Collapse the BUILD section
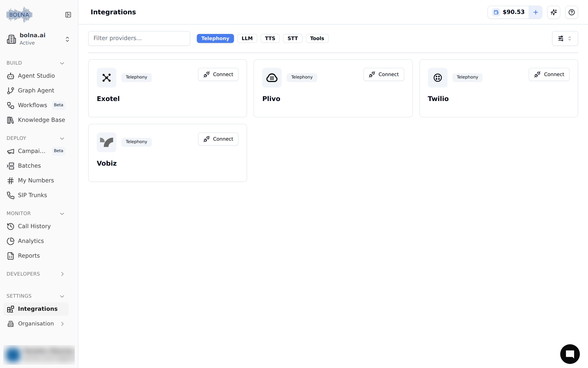The height and width of the screenshot is (368, 588). point(62,63)
